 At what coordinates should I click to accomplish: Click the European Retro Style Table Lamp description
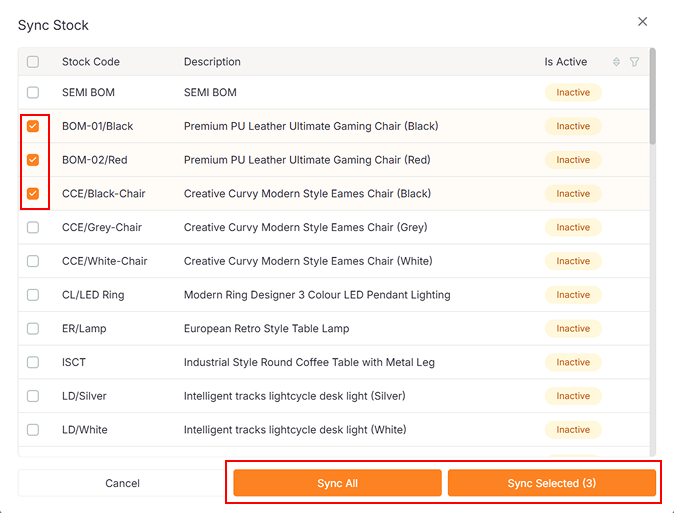[266, 329]
